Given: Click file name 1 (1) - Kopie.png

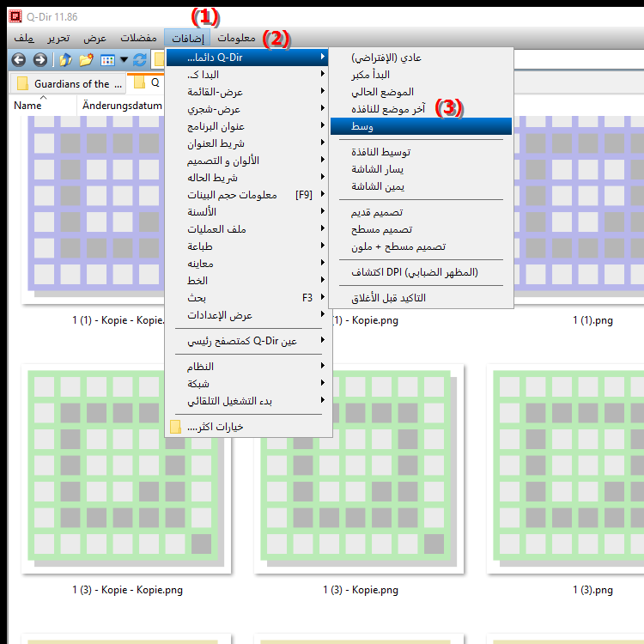Looking at the screenshot, I should click(x=365, y=320).
